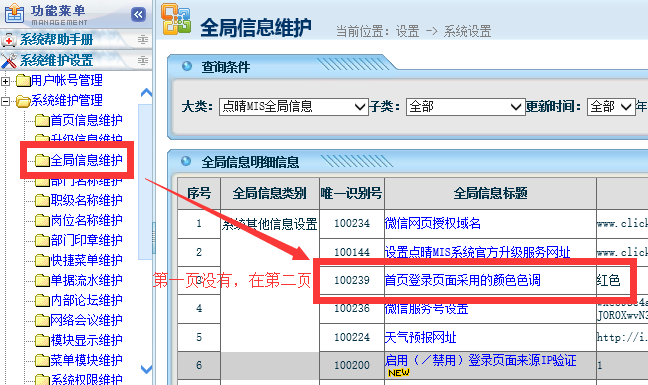Click the 系统维护设置 tools icon
Screen dimensions: 648x385
pos(9,61)
